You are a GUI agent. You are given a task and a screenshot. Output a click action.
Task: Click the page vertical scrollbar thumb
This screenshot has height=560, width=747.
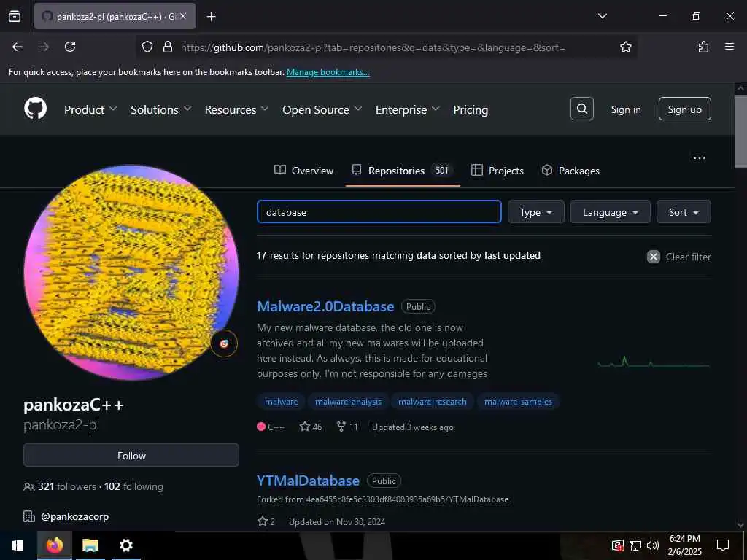tap(740, 131)
